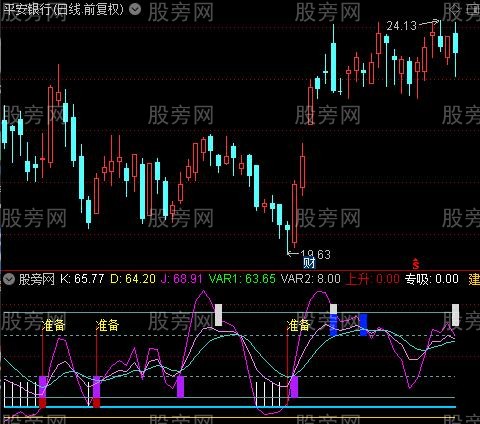Select the D: 64.20 indicator value

point(133,279)
